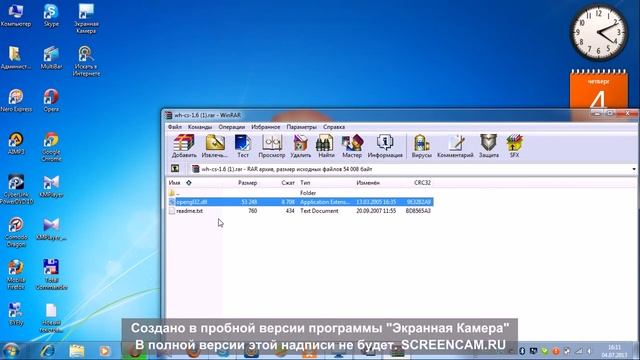Click the Удалить (Delete) toolbar icon
The width and height of the screenshot is (640, 360).
pos(300,146)
